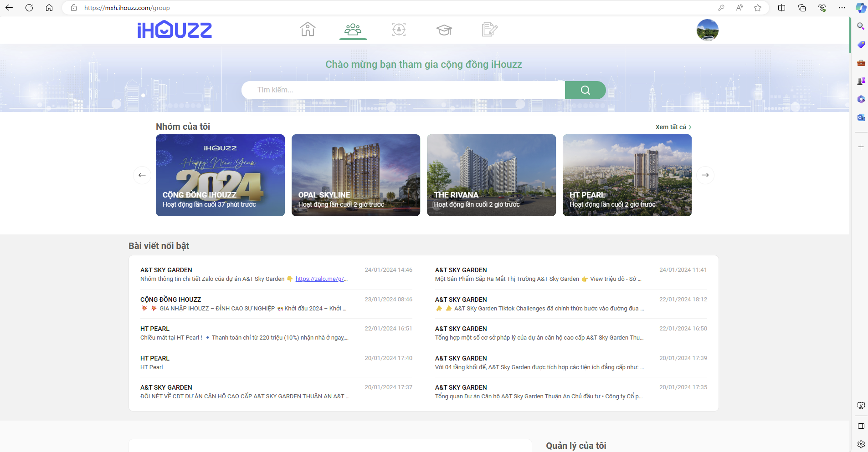Click the browser home icon

49,8
